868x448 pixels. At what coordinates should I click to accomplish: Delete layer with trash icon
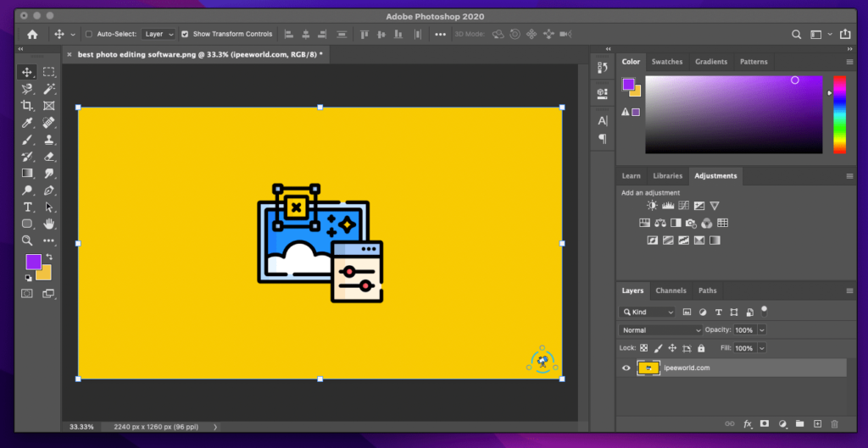[x=834, y=423]
